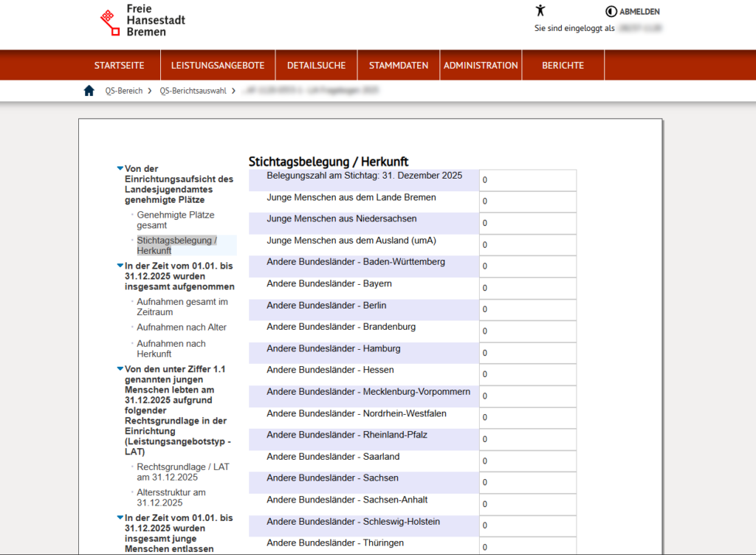756x555 pixels.
Task: Click the Niedersachsen value input field
Action: click(x=527, y=224)
